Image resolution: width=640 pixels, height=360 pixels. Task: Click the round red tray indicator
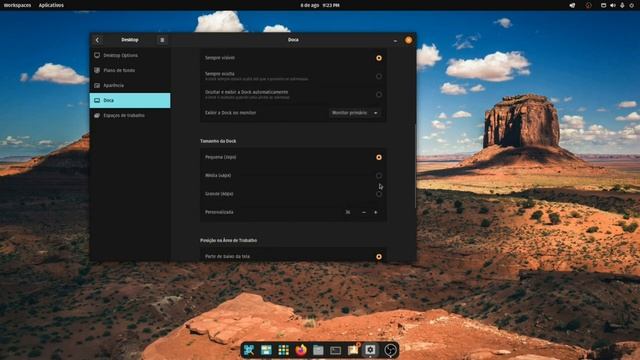pyautogui.click(x=588, y=5)
